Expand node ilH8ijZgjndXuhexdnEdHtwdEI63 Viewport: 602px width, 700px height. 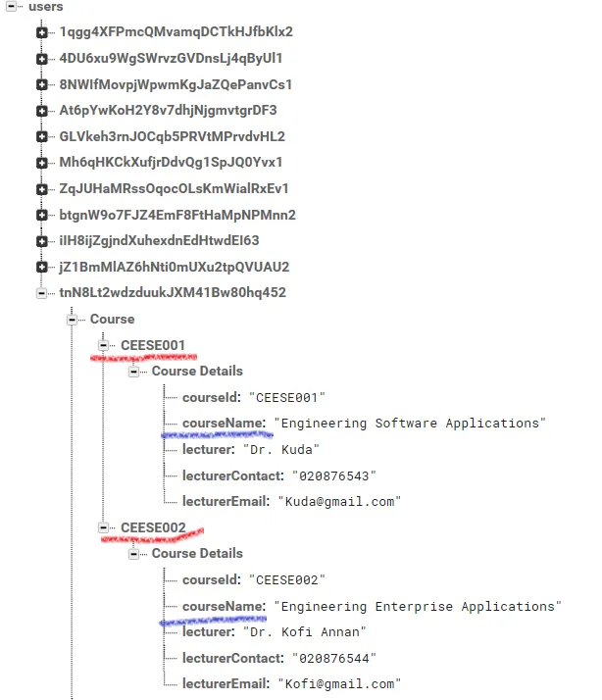point(42,241)
